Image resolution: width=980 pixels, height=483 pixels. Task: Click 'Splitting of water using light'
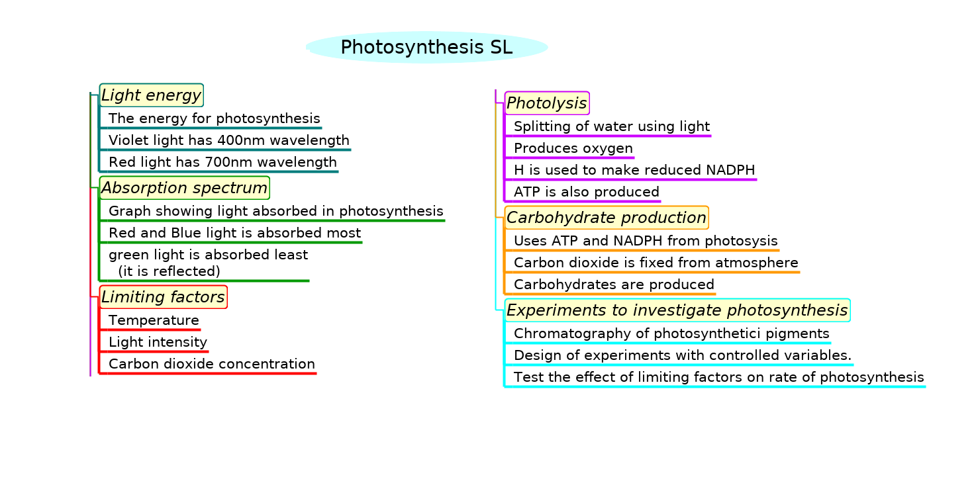click(x=611, y=126)
